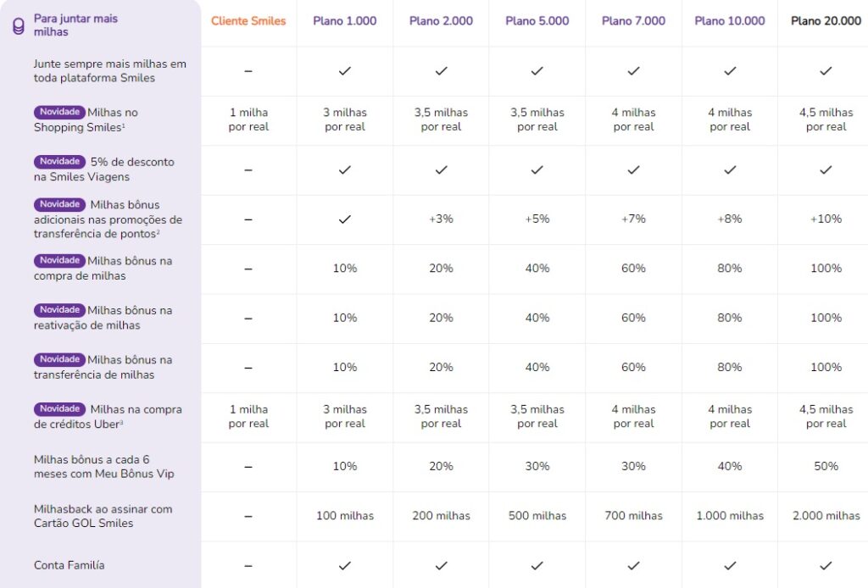The image size is (868, 588).
Task: Click the Plano 20.000 checkmark for 5% de desconto
Action: [x=826, y=169]
